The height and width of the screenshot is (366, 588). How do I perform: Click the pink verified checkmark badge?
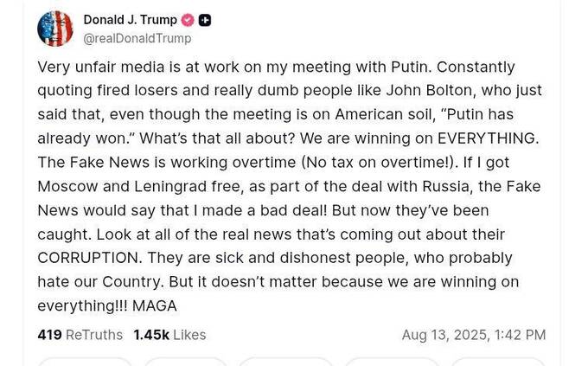[188, 20]
